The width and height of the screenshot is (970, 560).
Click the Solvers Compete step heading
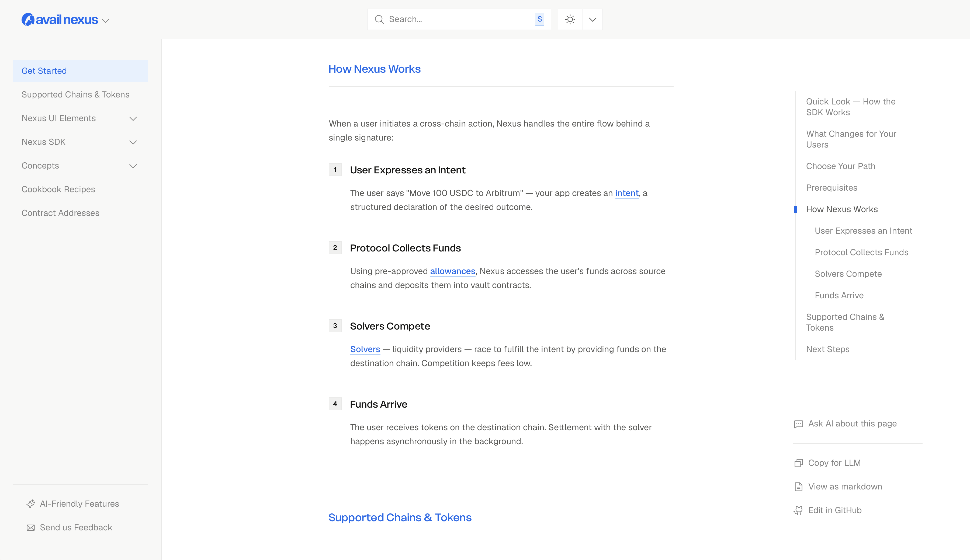coord(390,326)
